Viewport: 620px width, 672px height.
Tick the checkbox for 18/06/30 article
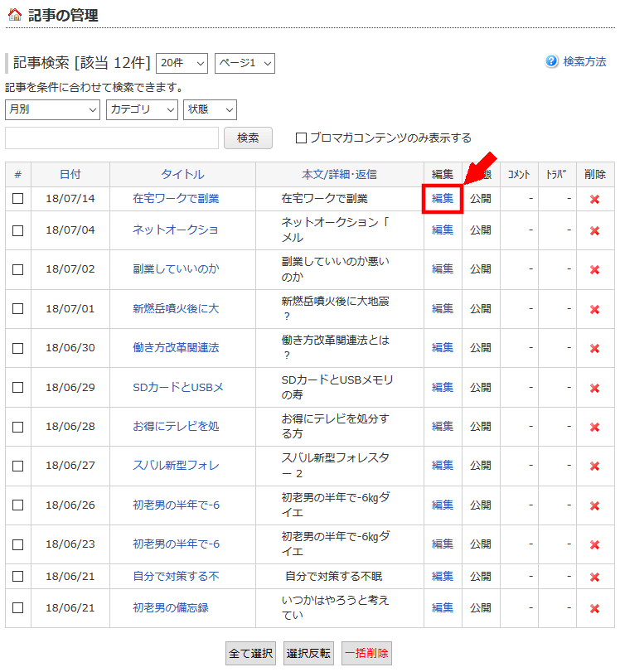click(18, 348)
